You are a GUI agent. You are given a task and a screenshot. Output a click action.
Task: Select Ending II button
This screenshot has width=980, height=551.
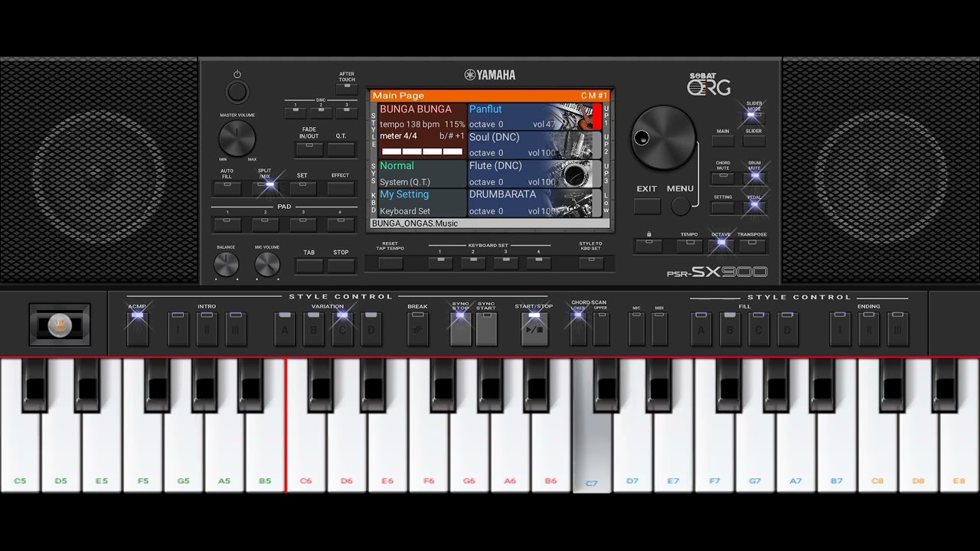coord(869,328)
